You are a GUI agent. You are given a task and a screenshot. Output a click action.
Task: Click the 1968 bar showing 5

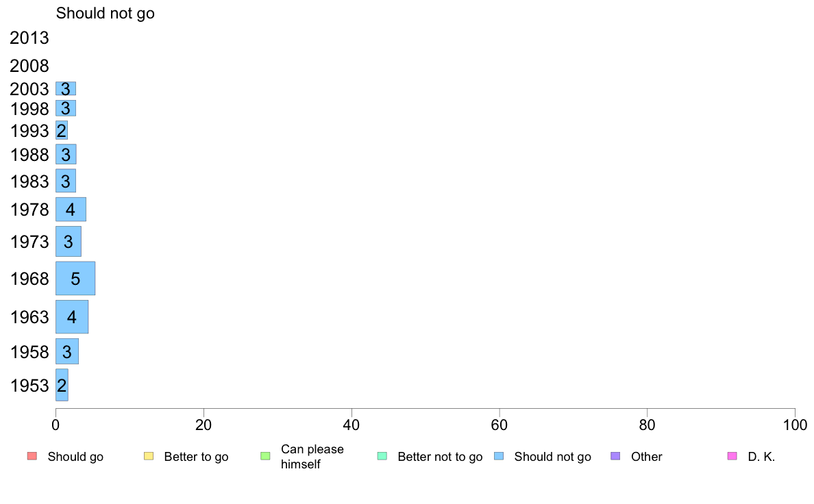pos(75,278)
